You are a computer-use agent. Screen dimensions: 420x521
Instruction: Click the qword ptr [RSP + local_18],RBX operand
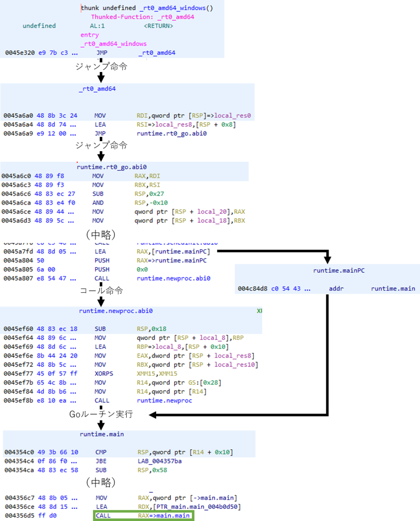click(x=190, y=220)
